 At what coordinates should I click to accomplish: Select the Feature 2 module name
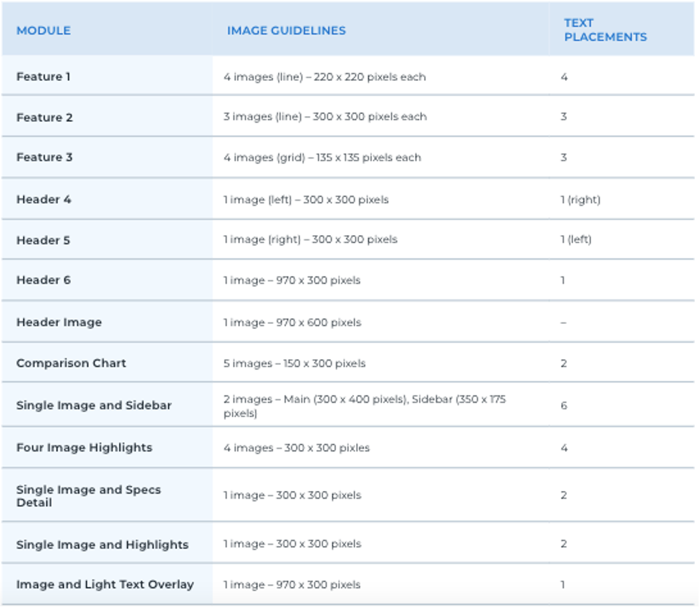(x=44, y=118)
